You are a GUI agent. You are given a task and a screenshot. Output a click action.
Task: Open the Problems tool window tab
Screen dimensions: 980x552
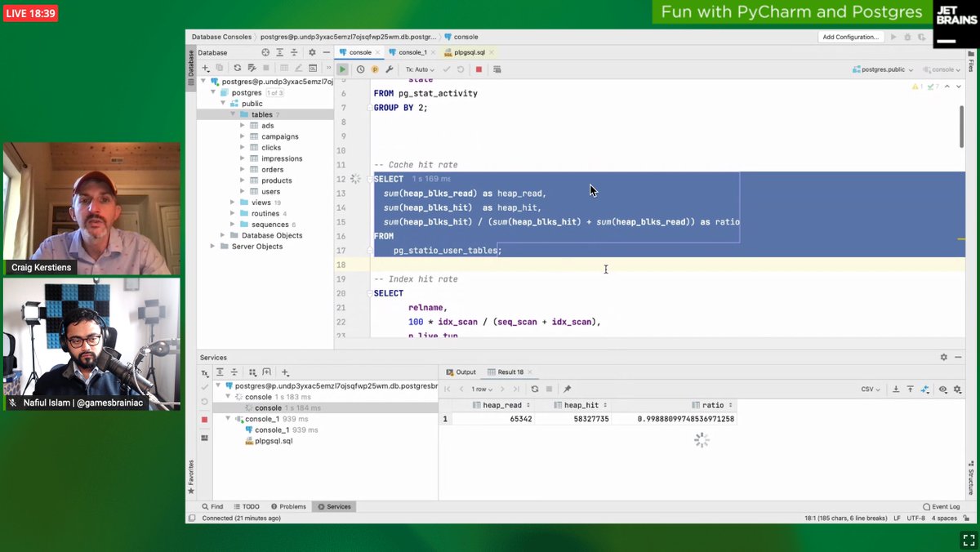click(288, 506)
